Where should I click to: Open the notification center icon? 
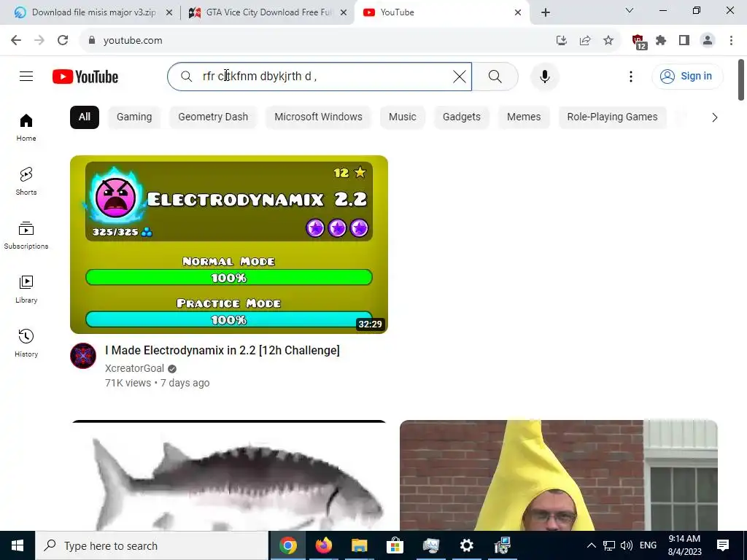point(723,545)
